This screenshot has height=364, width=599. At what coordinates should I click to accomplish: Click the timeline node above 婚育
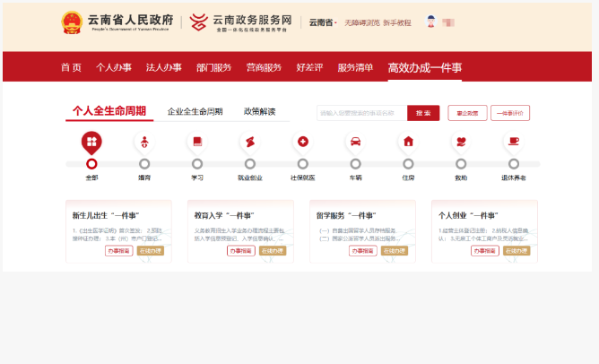click(144, 164)
